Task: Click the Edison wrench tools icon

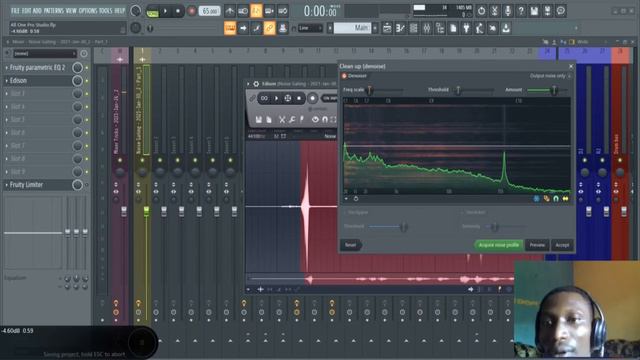Action: pos(292,119)
